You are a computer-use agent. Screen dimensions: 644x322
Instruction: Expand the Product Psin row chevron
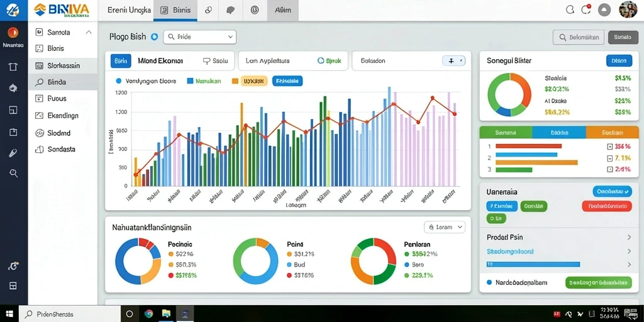[629, 237]
